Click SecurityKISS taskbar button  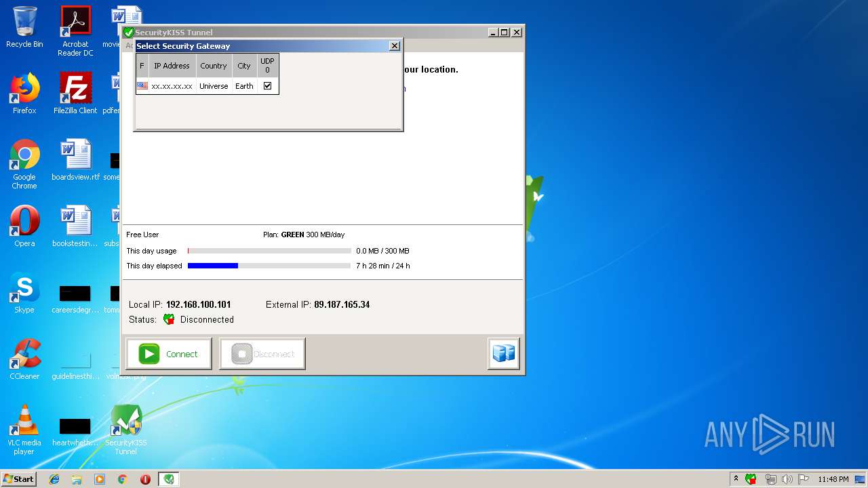pos(169,479)
